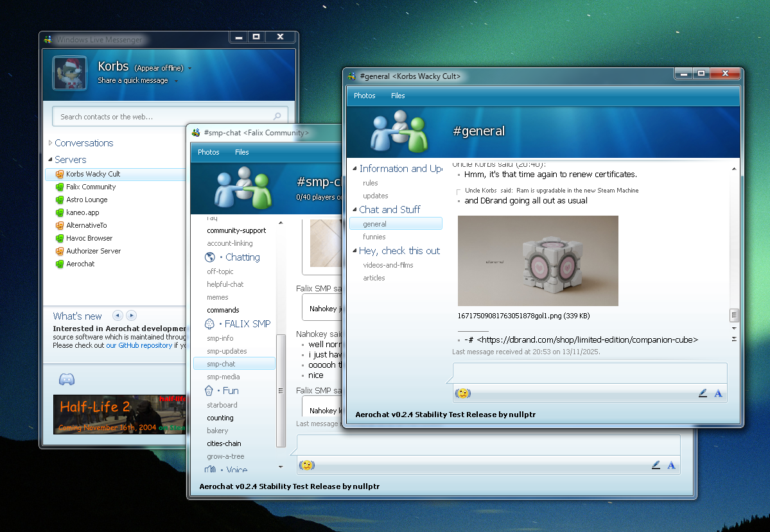Open the companion cube image thumbnail
Viewport: 770px width, 532px height.
pyautogui.click(x=538, y=261)
